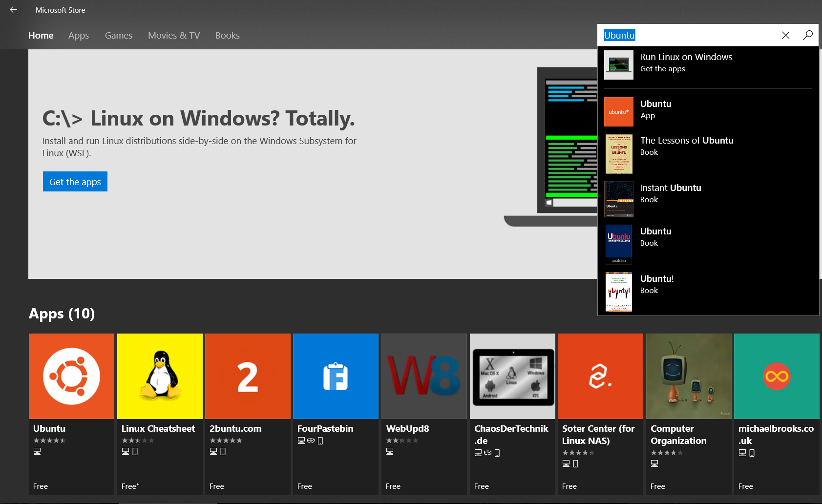
Task: Open the 2buntu.com tile icon
Action: coord(248,376)
